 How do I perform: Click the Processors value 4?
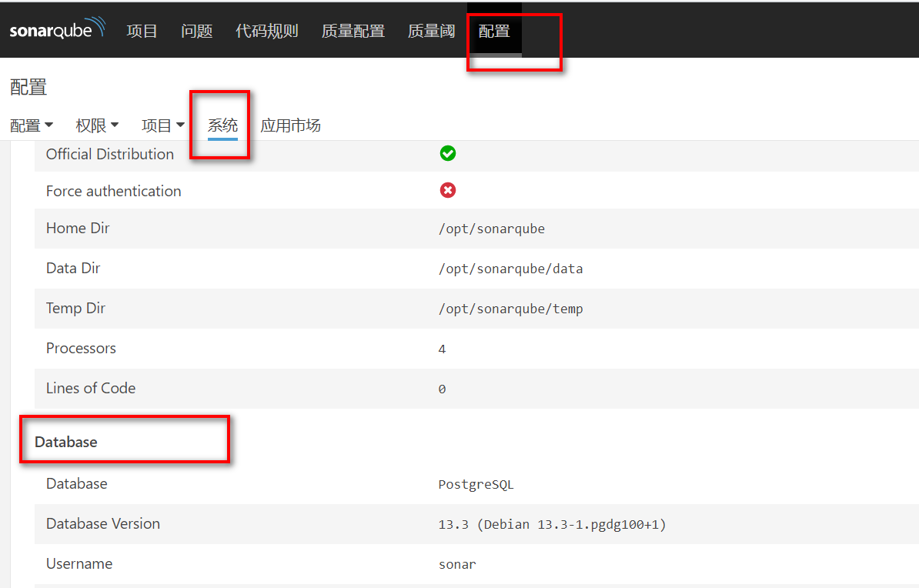coord(442,349)
